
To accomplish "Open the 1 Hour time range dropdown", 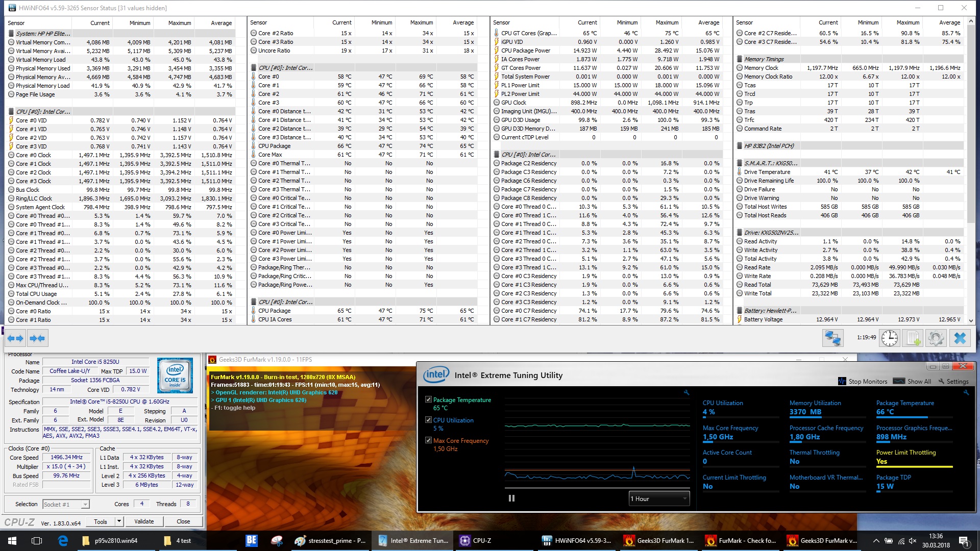I will pos(659,498).
